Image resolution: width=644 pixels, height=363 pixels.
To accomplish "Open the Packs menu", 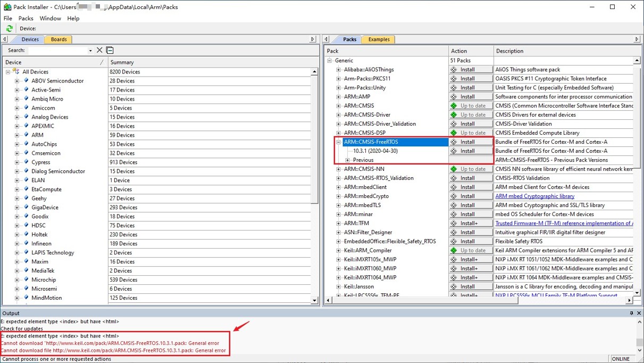I will [26, 18].
